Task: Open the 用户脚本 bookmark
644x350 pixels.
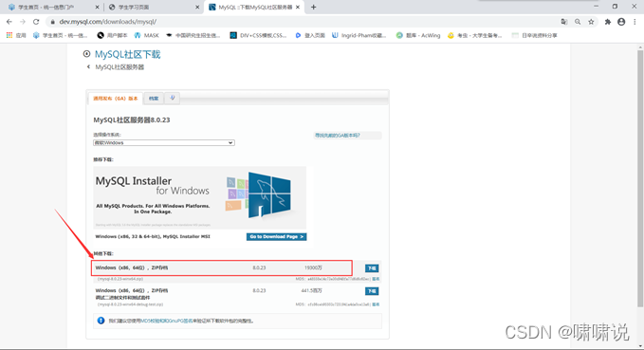Action: pyautogui.click(x=112, y=35)
